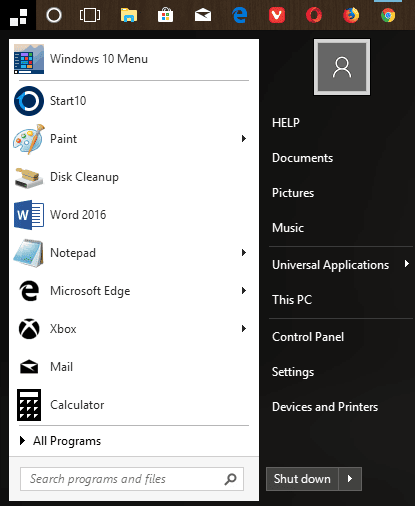Select the Windows 10 Menu text
This screenshot has width=415, height=506.
pos(99,59)
